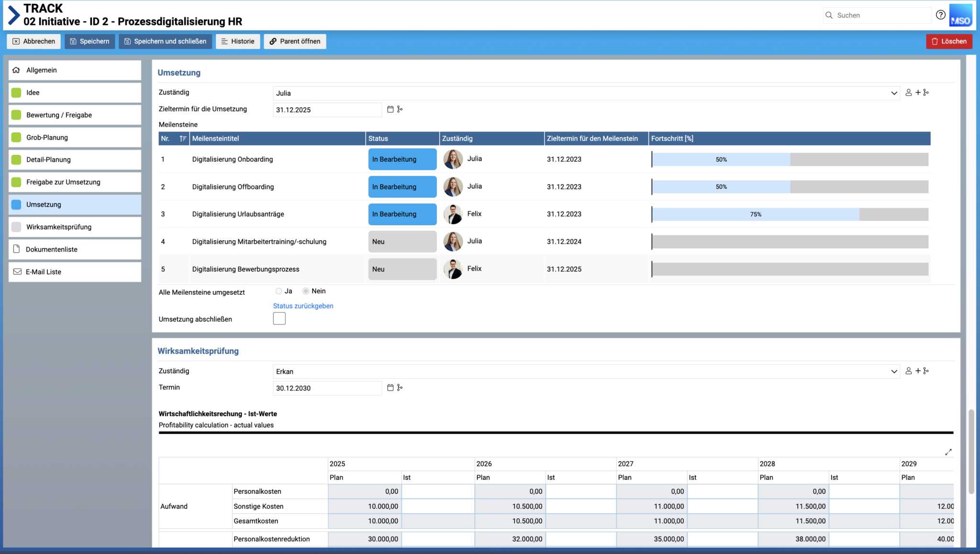980x554 pixels.
Task: Select Nein radio button option
Action: [x=306, y=291]
